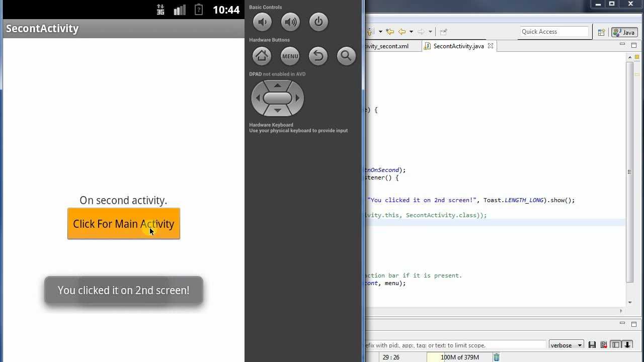Save the LogCat log to file
Viewport: 644px width, 362px height.
pyautogui.click(x=592, y=345)
